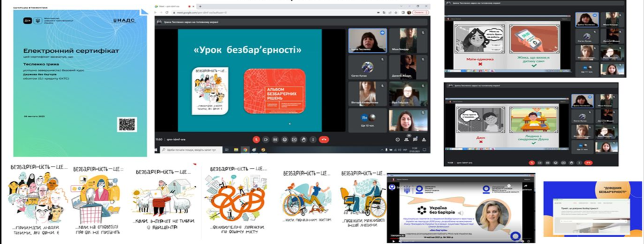644x244 pixels.
Task: Click the share arrow on the «Україна без бар'єрів» video
Action: point(525,186)
